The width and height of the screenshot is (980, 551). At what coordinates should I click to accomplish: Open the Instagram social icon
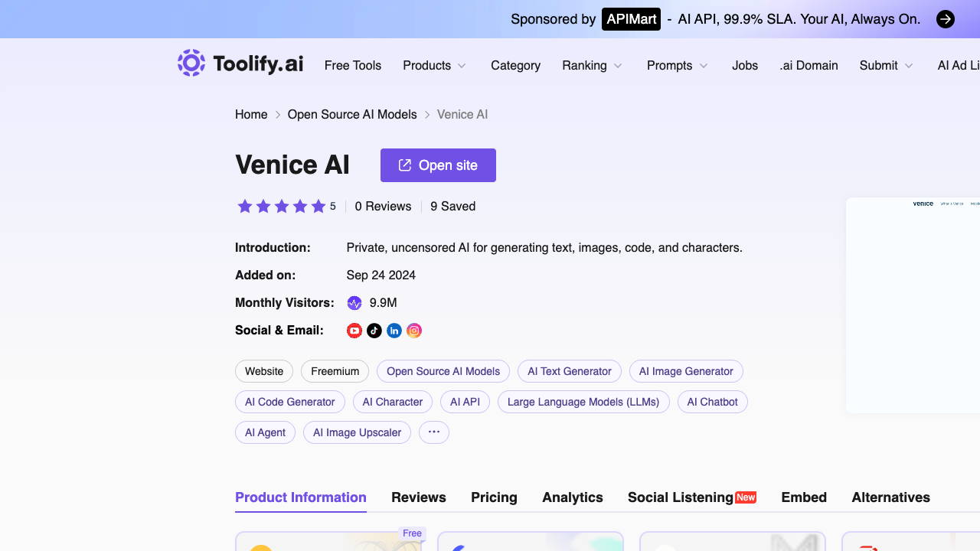[413, 331]
